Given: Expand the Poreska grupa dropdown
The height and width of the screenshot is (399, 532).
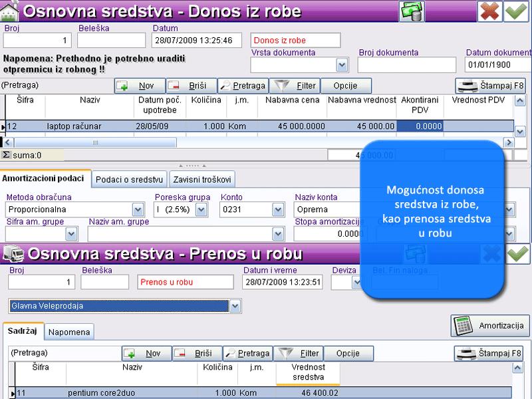Looking at the screenshot, I should coord(201,209).
